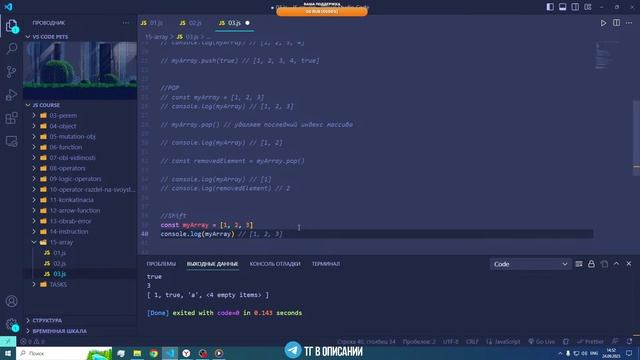The height and width of the screenshot is (360, 640).
Task: Open Yandex browser from the taskbar
Action: click(186, 353)
